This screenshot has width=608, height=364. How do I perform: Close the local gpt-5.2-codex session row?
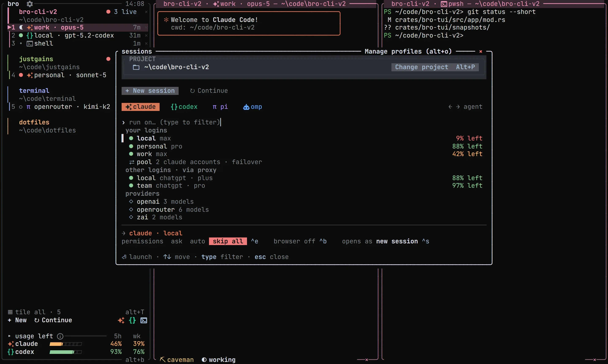coord(146,36)
